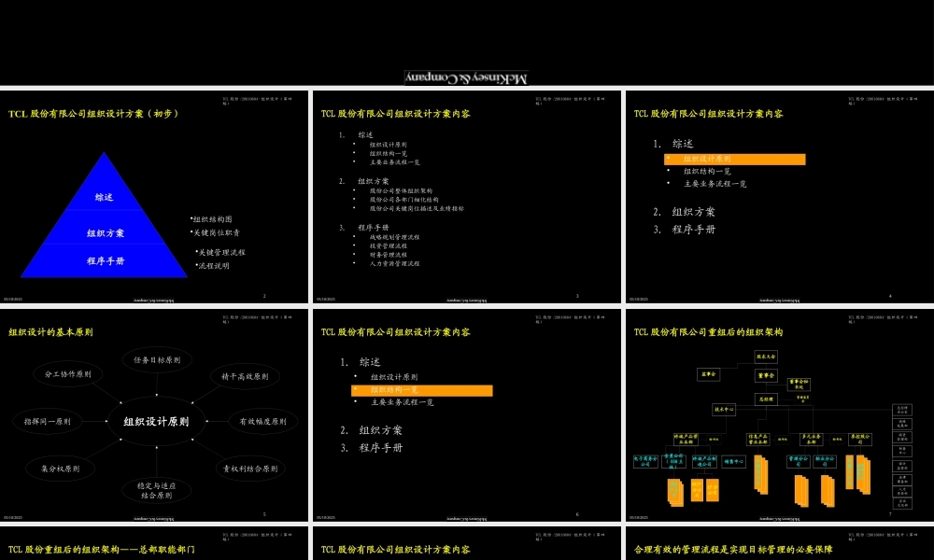Image resolution: width=934 pixels, height=560 pixels.
Task: Click the 信息产品营业本部 box in the org chart
Action: pyautogui.click(x=758, y=440)
